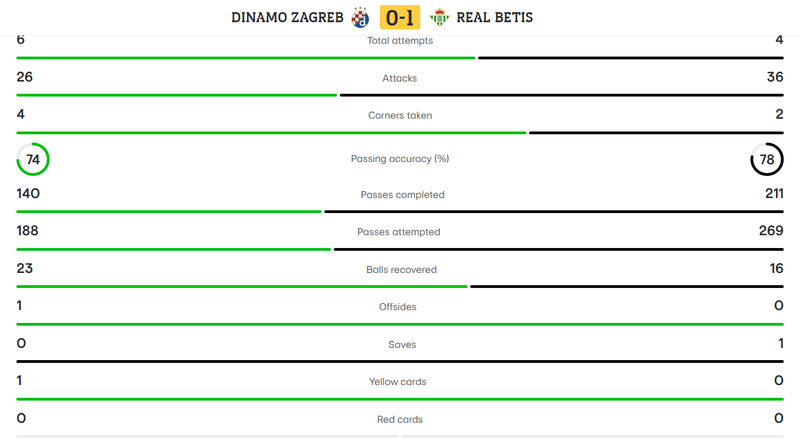800x440 pixels.
Task: Select the Yellow cards label
Action: 400,382
